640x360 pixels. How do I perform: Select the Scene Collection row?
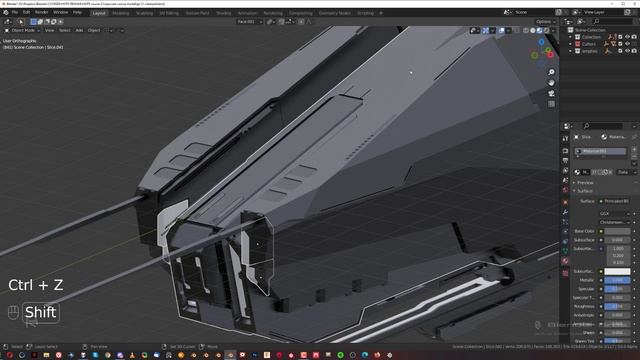tap(587, 30)
